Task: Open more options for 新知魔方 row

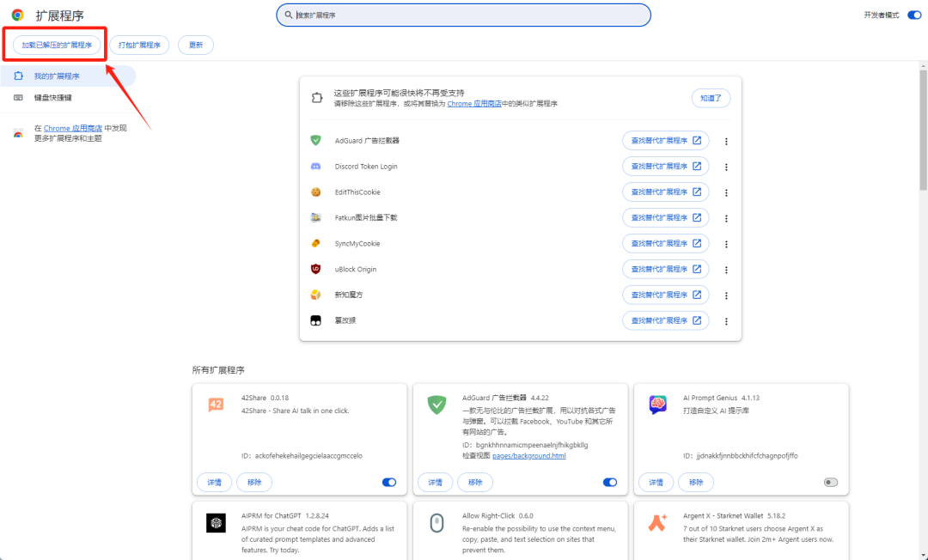Action: point(726,295)
